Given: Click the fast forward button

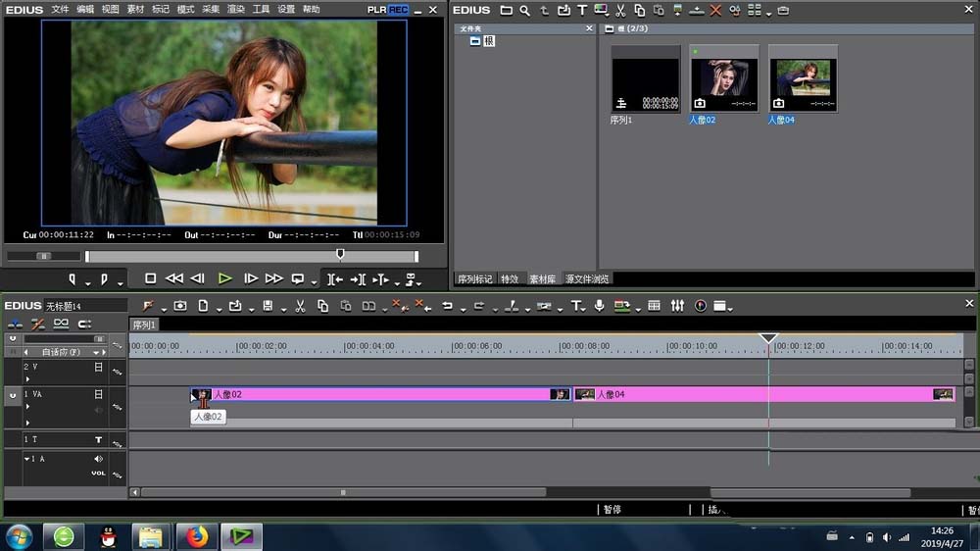Looking at the screenshot, I should [273, 278].
